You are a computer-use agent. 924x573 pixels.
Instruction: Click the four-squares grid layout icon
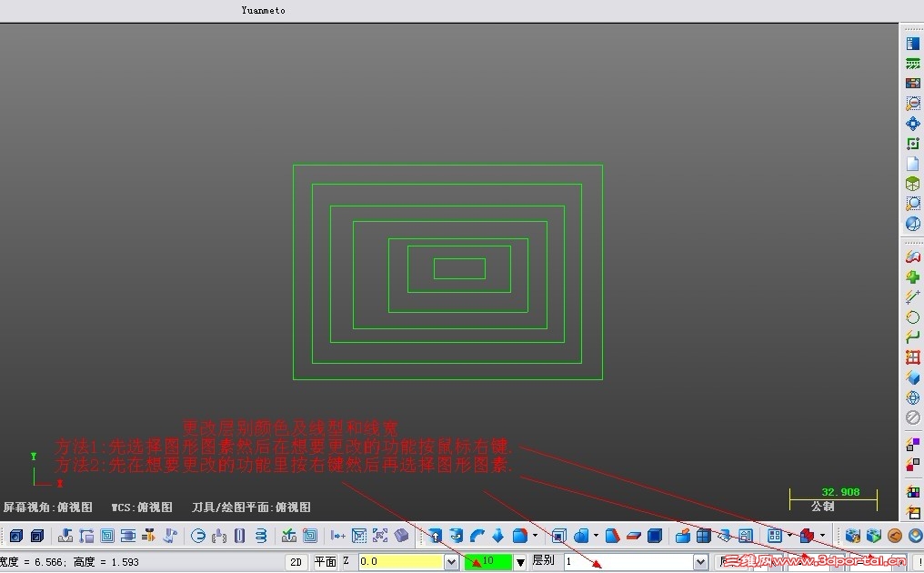tap(775, 536)
